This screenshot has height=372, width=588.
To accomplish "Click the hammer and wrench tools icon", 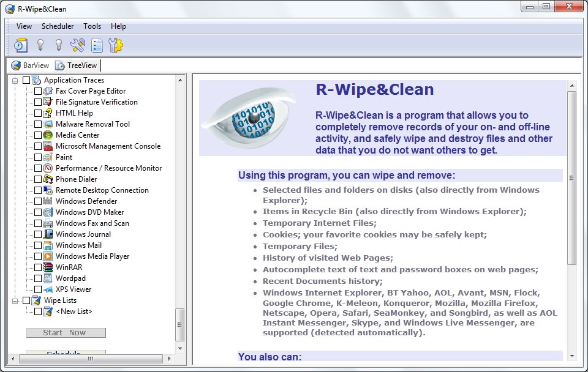I will [x=77, y=45].
